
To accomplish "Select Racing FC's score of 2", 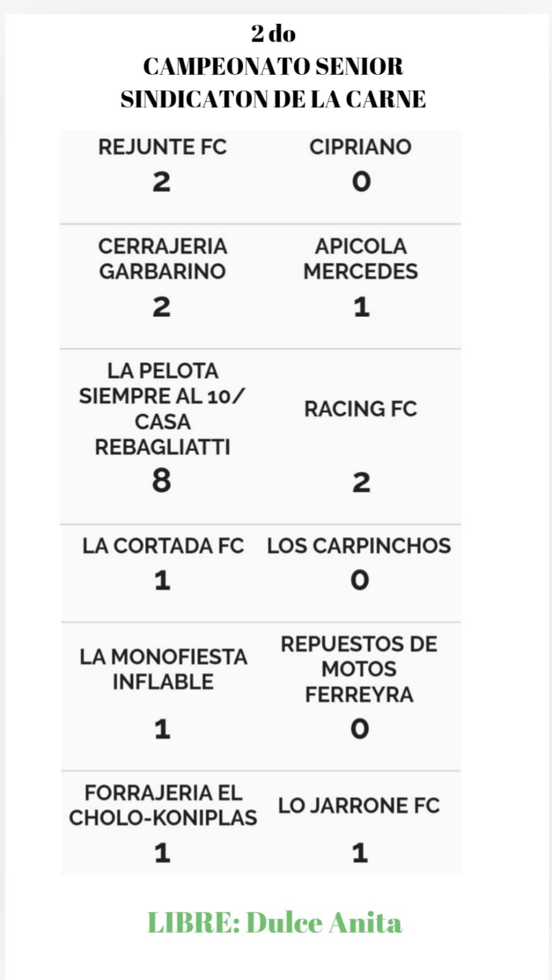I will coord(361,483).
